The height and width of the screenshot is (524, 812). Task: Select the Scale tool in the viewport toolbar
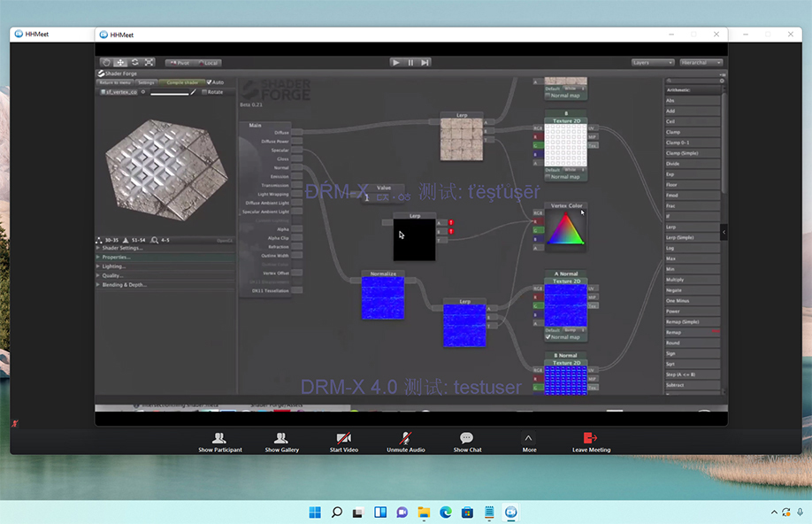click(149, 62)
